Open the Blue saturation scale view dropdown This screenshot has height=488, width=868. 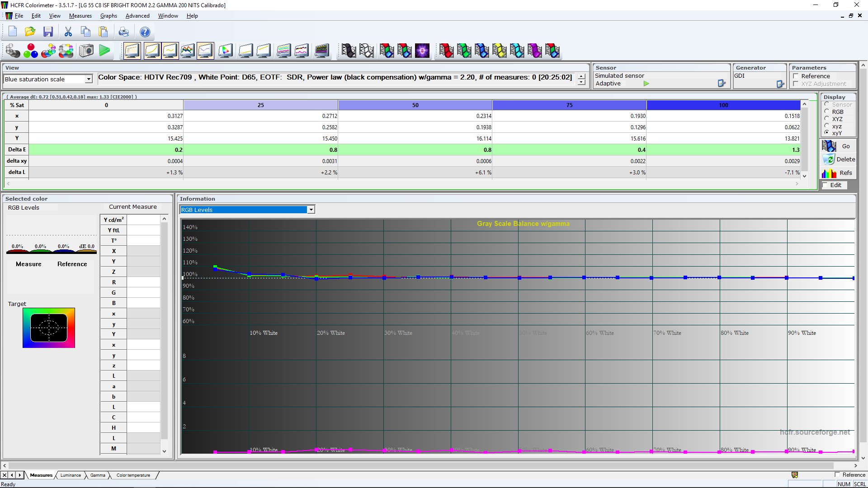coord(89,79)
